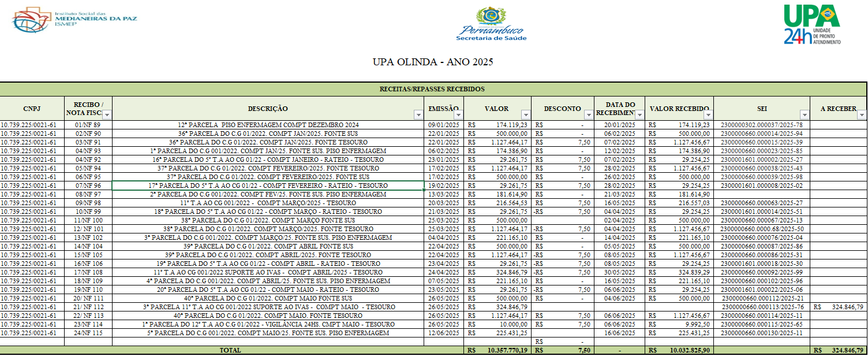
Task: Select receipt cell '20/ NF 111'
Action: 88,298
